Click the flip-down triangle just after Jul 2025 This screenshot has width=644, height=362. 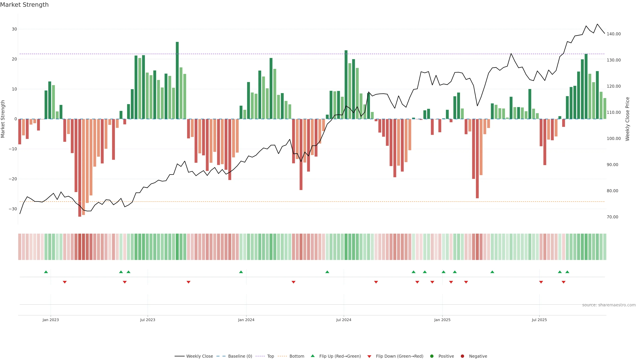[541, 282]
